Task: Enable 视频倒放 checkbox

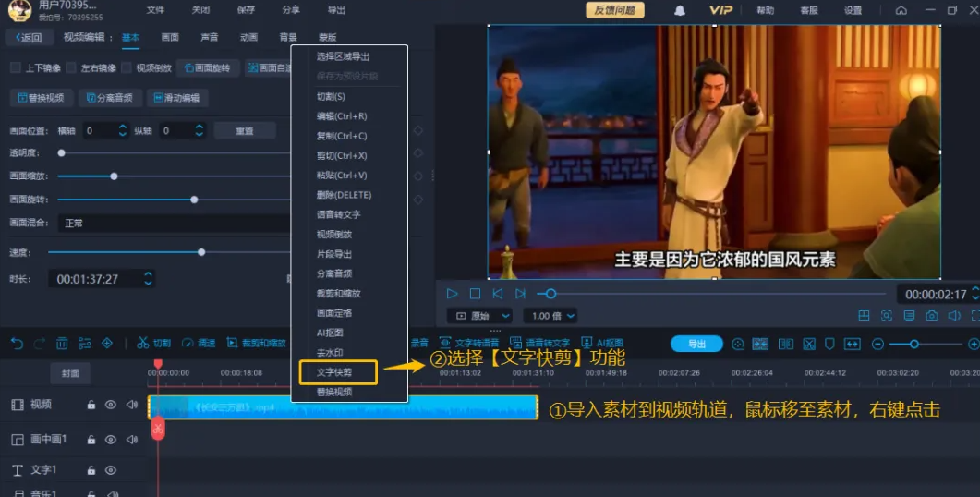Action: coord(127,67)
